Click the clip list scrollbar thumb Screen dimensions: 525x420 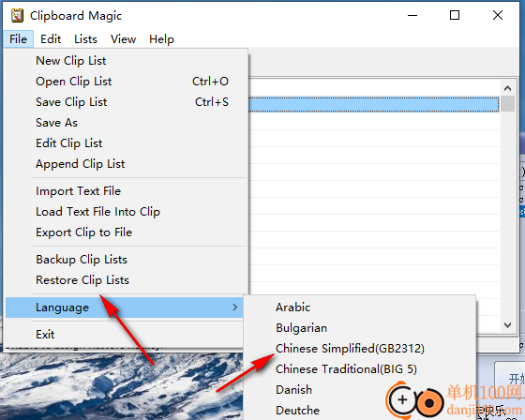(x=507, y=103)
